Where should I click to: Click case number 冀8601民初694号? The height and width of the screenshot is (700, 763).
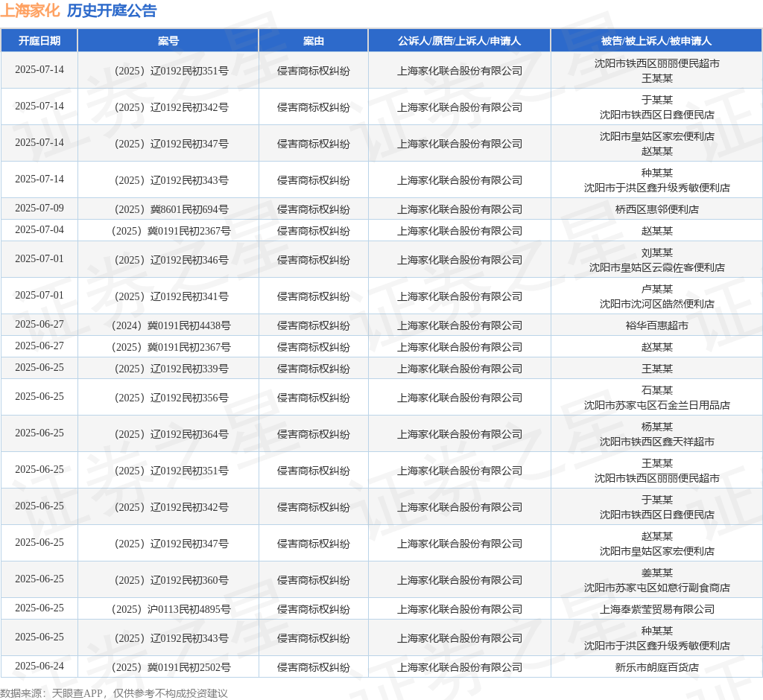pos(171,209)
